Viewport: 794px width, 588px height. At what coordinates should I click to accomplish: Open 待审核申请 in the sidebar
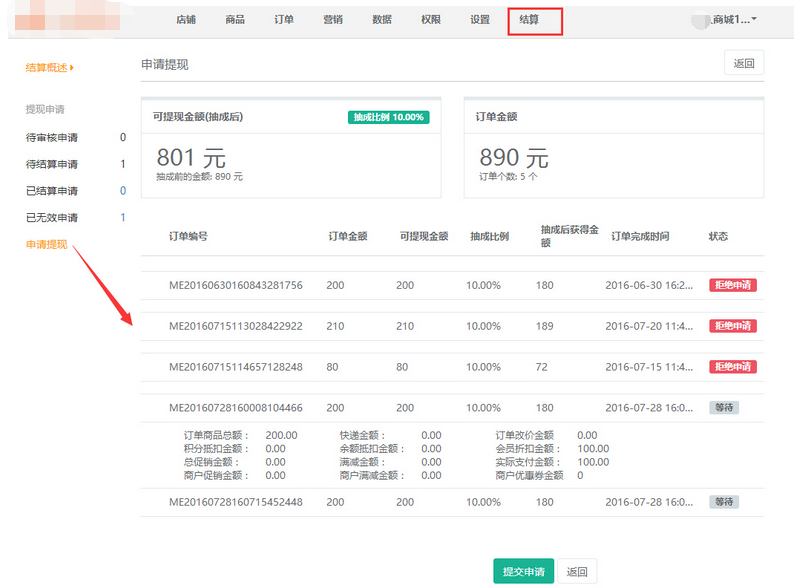(x=52, y=137)
